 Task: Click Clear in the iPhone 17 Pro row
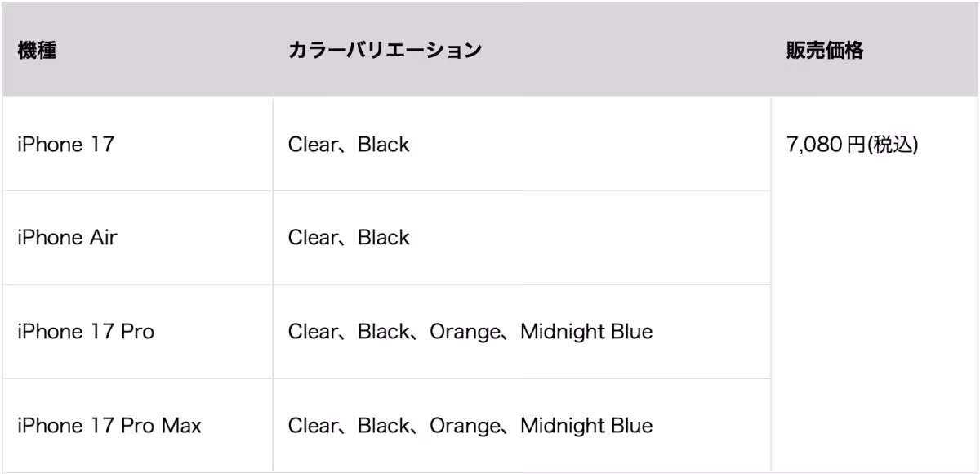(x=310, y=333)
